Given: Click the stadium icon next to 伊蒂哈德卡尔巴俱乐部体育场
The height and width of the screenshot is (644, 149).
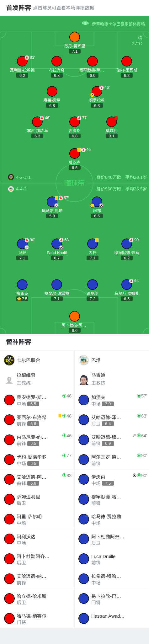Looking at the screenshot, I should click(x=85, y=23).
